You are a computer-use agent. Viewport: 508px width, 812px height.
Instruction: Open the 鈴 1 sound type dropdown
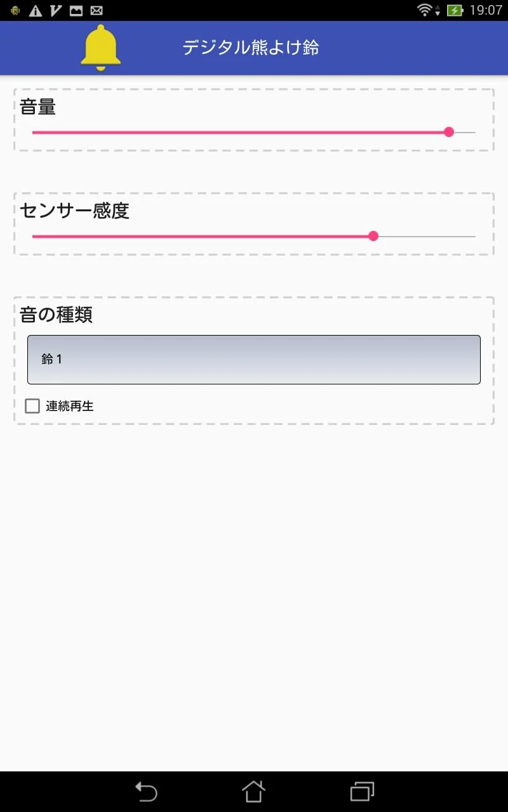point(254,360)
